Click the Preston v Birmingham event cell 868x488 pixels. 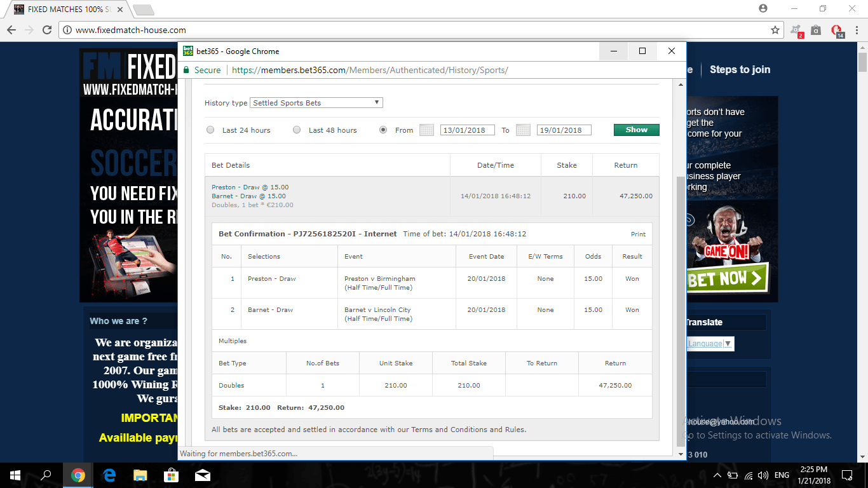[x=397, y=283]
